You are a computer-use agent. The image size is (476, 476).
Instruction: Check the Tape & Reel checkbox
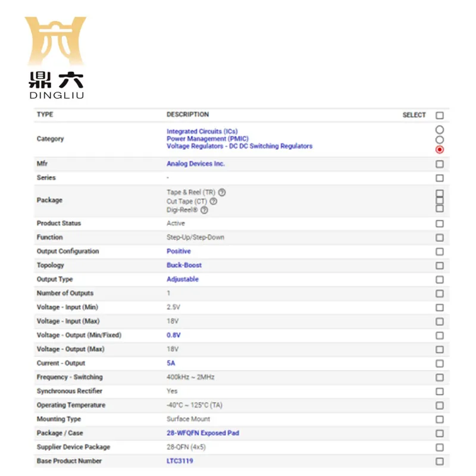tap(439, 193)
